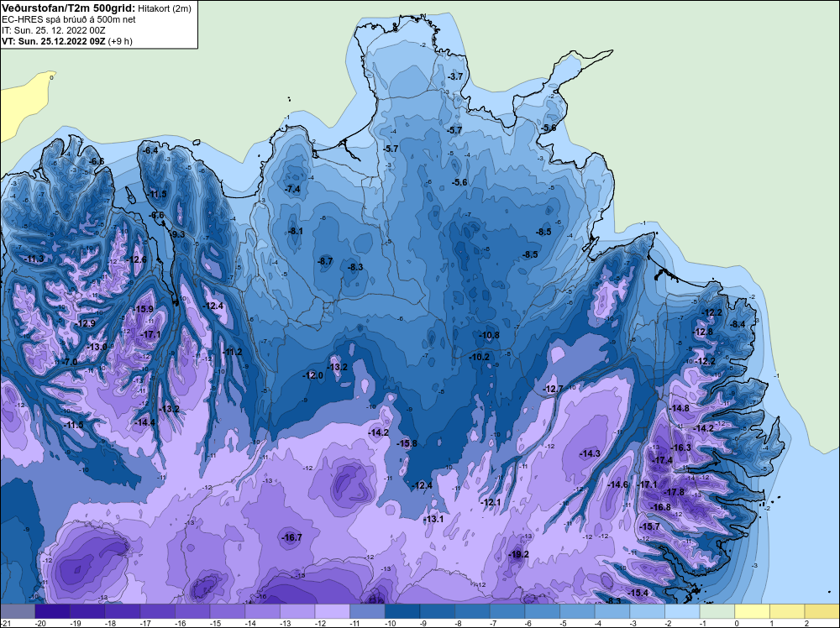Select the -7.4 temperature value
This screenshot has height=628, width=840.
tap(292, 189)
